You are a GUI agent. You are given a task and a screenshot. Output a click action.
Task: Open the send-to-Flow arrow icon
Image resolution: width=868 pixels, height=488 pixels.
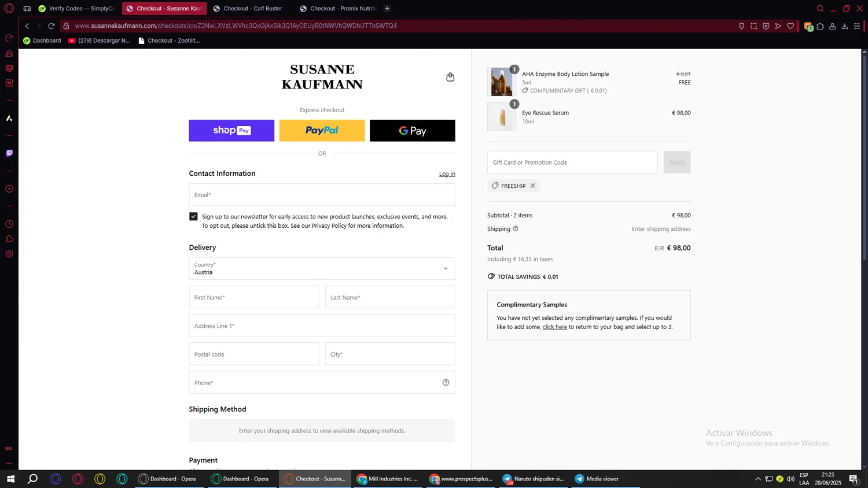[x=778, y=26]
